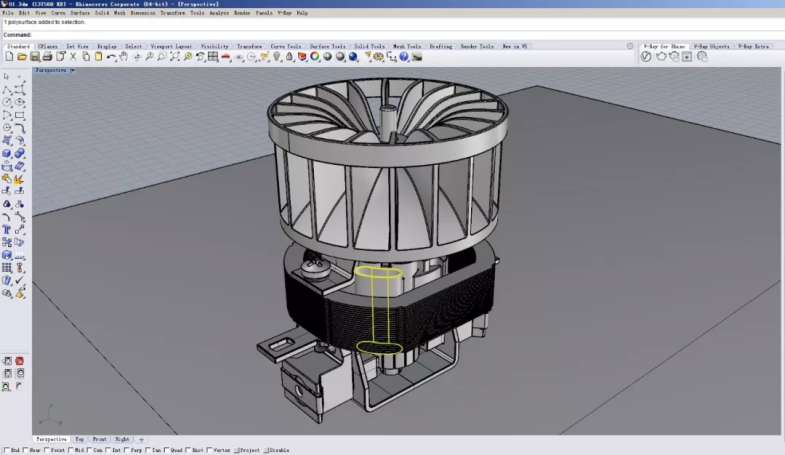This screenshot has width=785, height=455.
Task: Open the Analyze menu
Action: [x=219, y=13]
